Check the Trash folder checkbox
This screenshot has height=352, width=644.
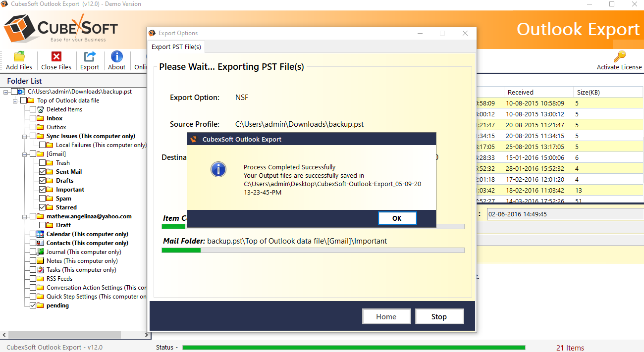42,163
